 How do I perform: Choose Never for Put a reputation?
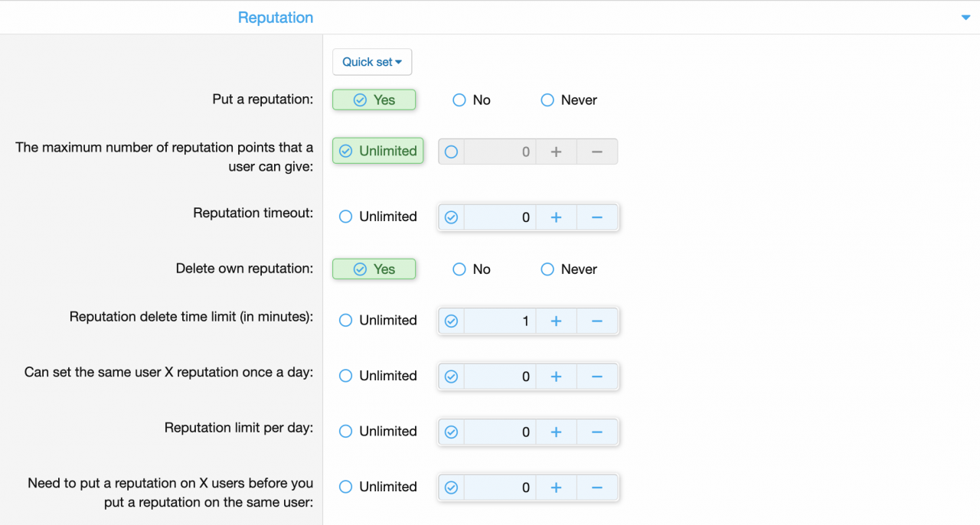(x=568, y=100)
